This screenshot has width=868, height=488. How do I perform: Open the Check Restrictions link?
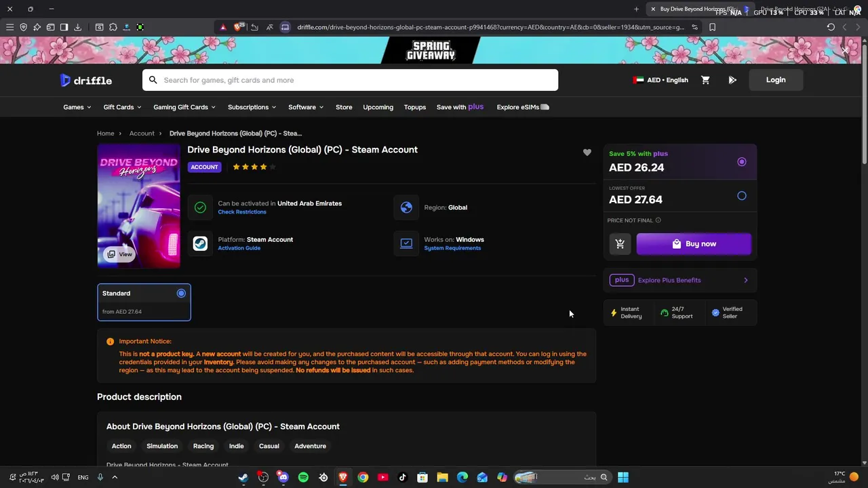point(242,212)
